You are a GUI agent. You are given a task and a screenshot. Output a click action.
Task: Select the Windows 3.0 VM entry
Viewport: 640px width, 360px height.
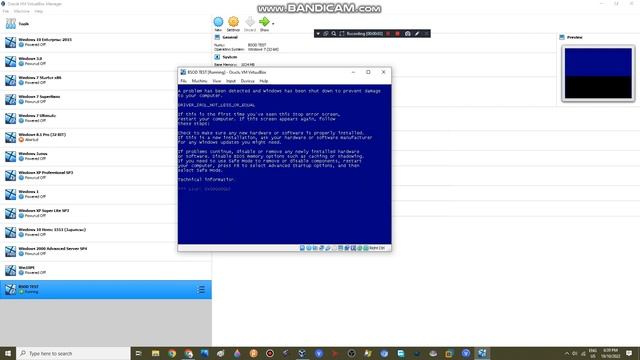click(106, 61)
